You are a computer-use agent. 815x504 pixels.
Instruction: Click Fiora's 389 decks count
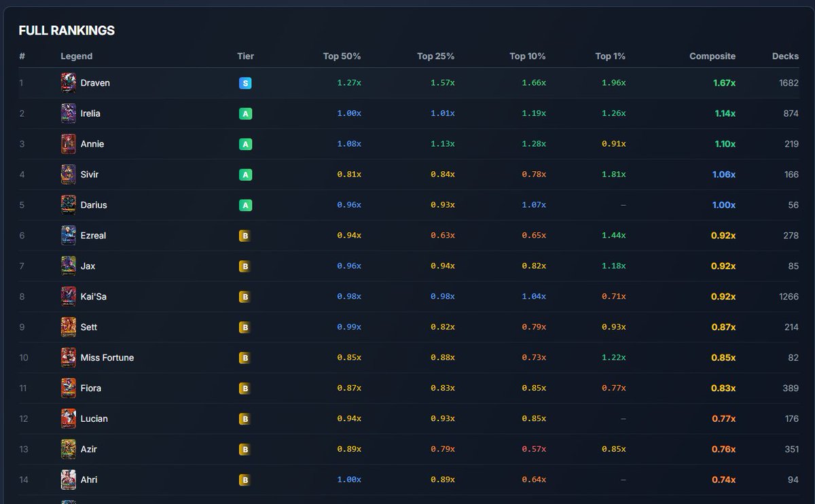[791, 389]
